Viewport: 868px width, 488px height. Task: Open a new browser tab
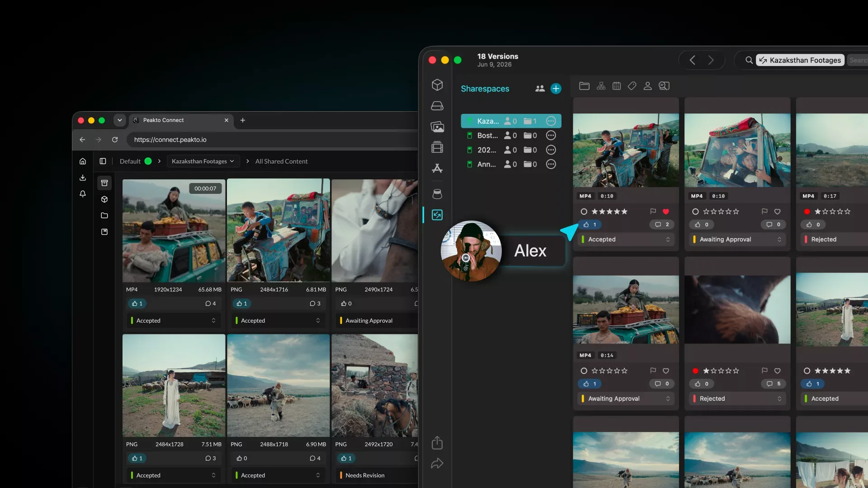(243, 120)
